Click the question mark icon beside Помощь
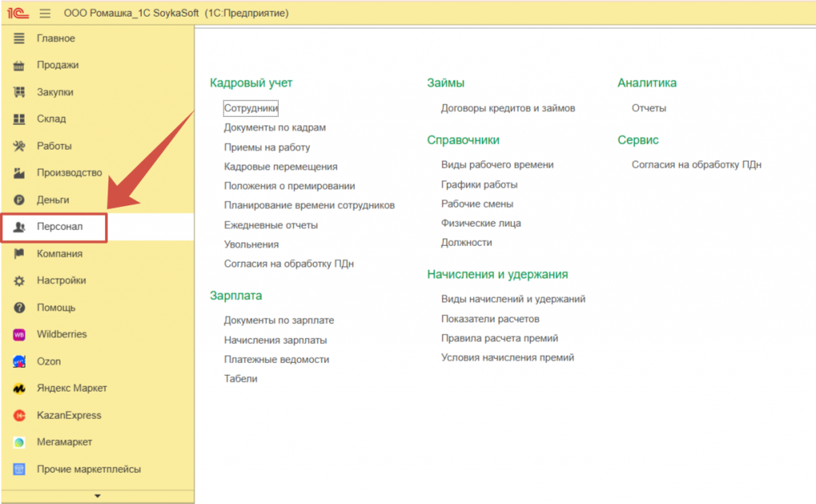Viewport: 816px width, 504px height. click(20, 307)
